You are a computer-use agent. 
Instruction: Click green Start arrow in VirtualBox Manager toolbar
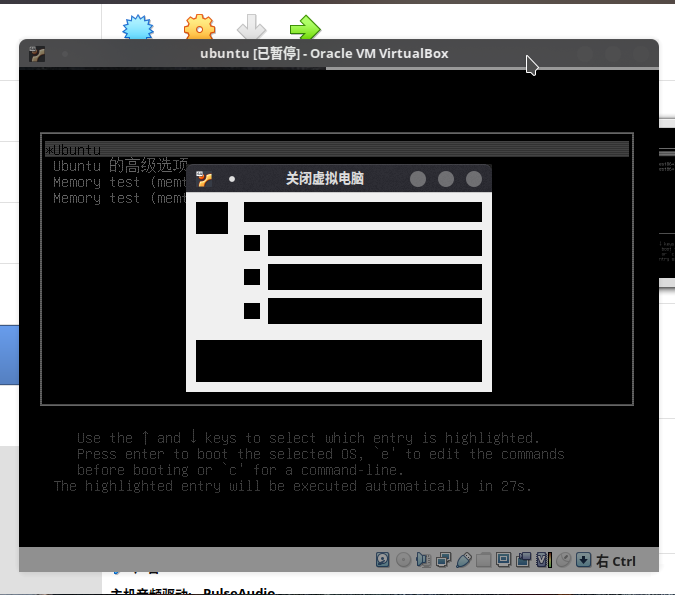point(305,27)
